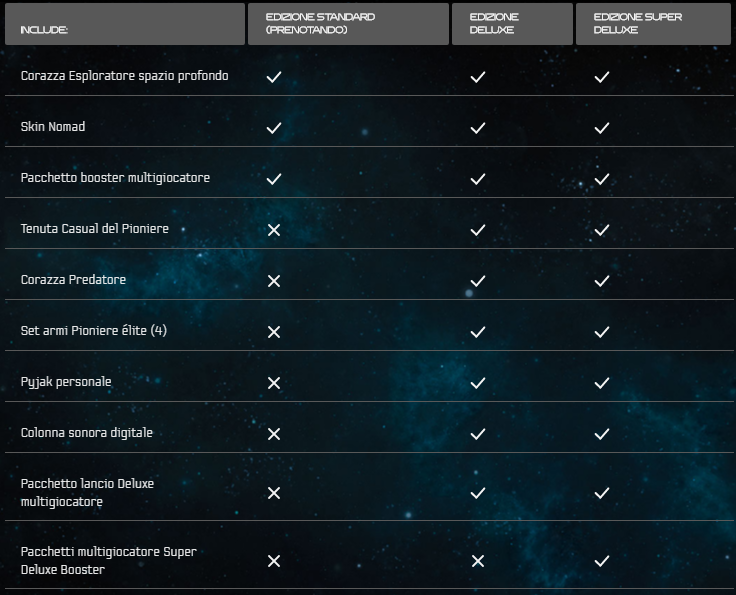Image resolution: width=736 pixels, height=595 pixels.
Task: Click Super Deluxe checkmark for Super Deluxe Booster row
Action: [601, 561]
